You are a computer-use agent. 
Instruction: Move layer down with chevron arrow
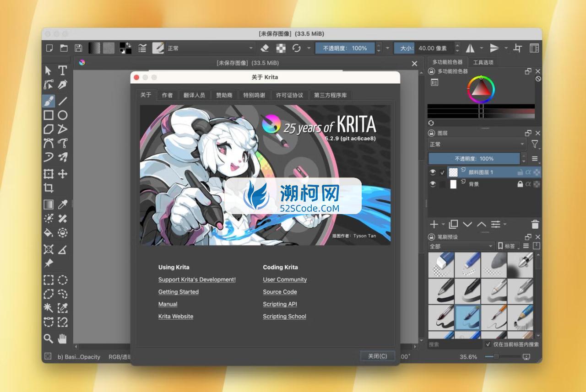coord(467,224)
